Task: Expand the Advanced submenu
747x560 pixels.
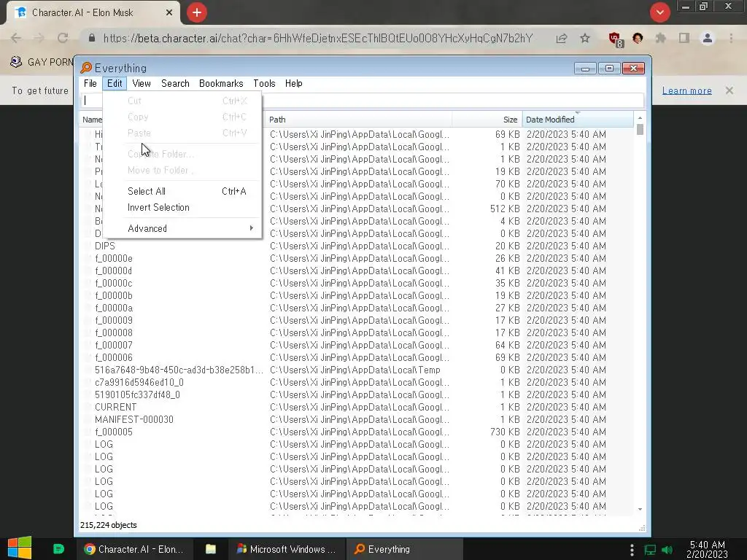Action: pyautogui.click(x=182, y=228)
